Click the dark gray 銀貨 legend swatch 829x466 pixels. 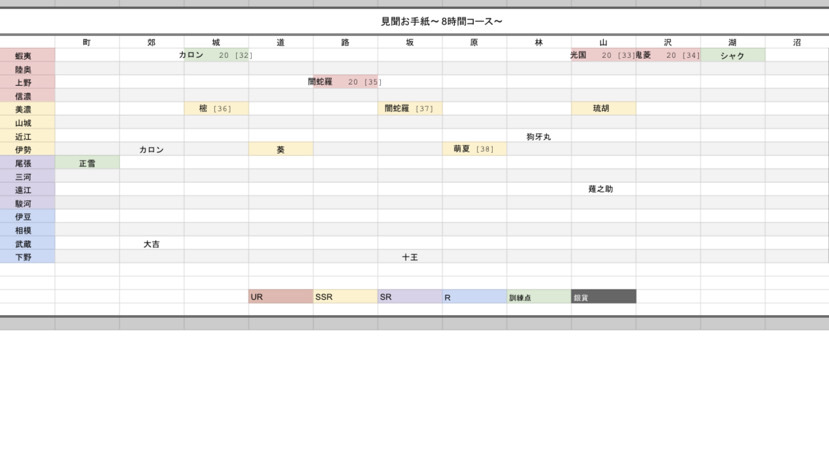point(603,297)
